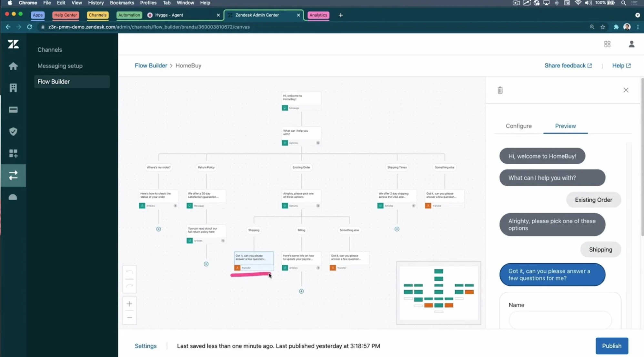The width and height of the screenshot is (644, 357).
Task: Click the trash/delete icon in panel
Action: click(500, 90)
